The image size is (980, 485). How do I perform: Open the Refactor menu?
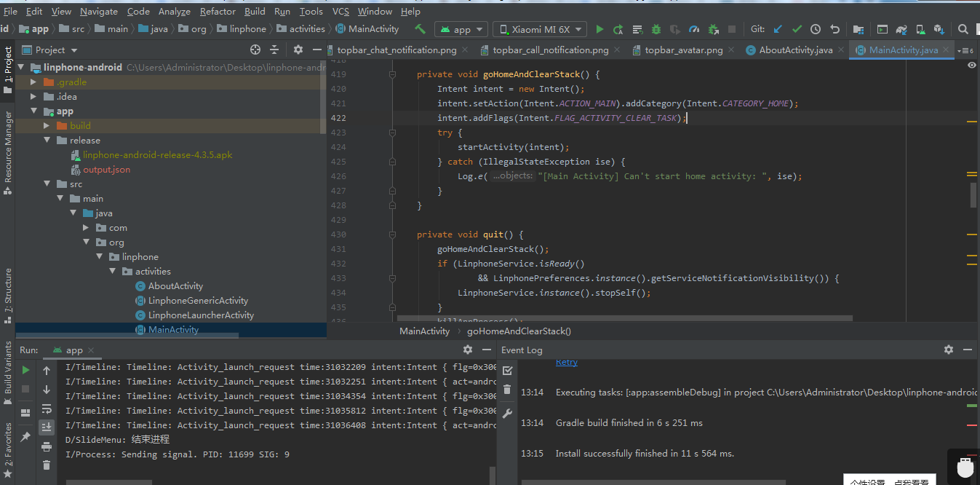(x=218, y=11)
